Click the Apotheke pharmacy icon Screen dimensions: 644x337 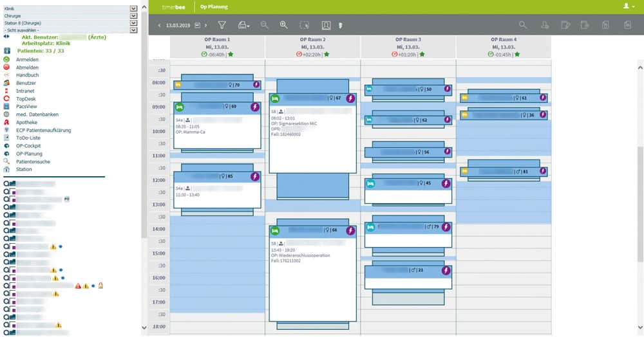tap(7, 122)
